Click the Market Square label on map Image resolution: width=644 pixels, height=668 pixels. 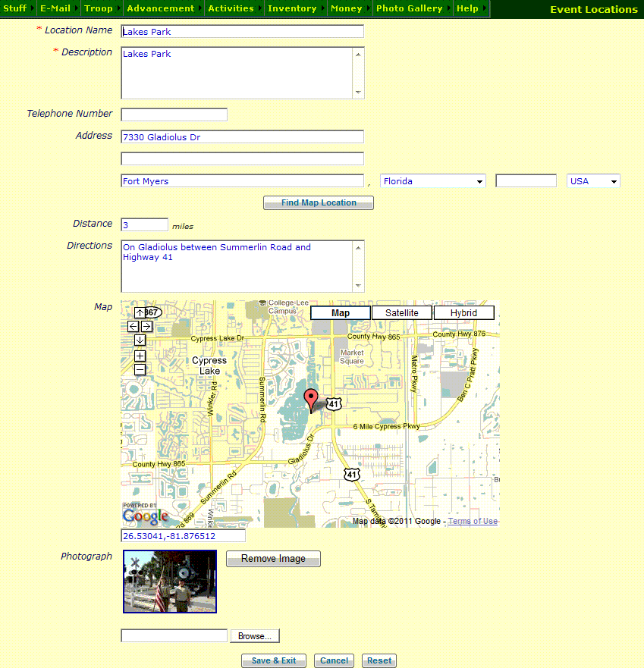(x=352, y=356)
